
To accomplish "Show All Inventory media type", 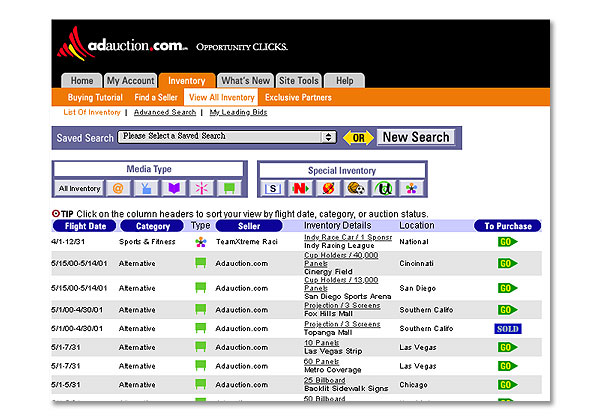I will point(79,188).
